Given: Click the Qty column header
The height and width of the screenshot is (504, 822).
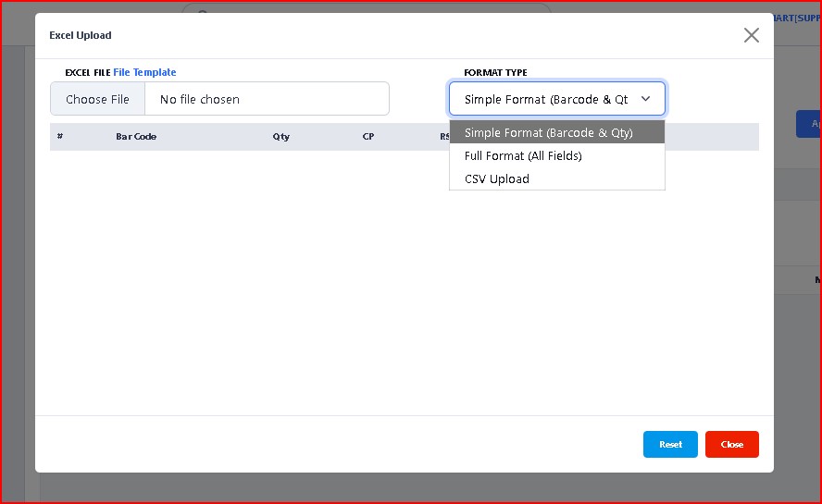Looking at the screenshot, I should coord(280,137).
